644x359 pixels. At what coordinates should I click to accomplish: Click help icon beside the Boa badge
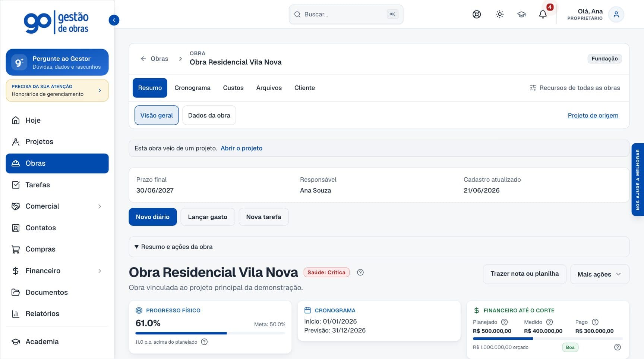click(618, 347)
